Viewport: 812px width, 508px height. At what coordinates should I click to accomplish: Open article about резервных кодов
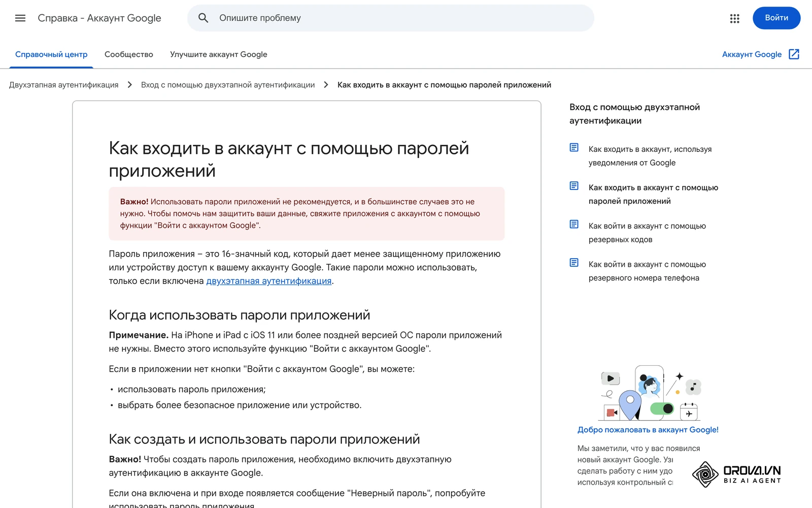tap(647, 233)
